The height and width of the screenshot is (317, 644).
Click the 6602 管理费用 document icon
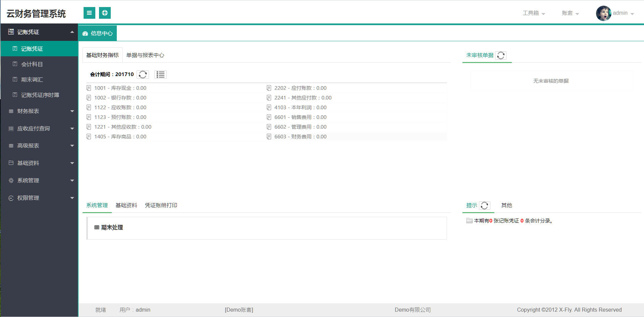[269, 127]
